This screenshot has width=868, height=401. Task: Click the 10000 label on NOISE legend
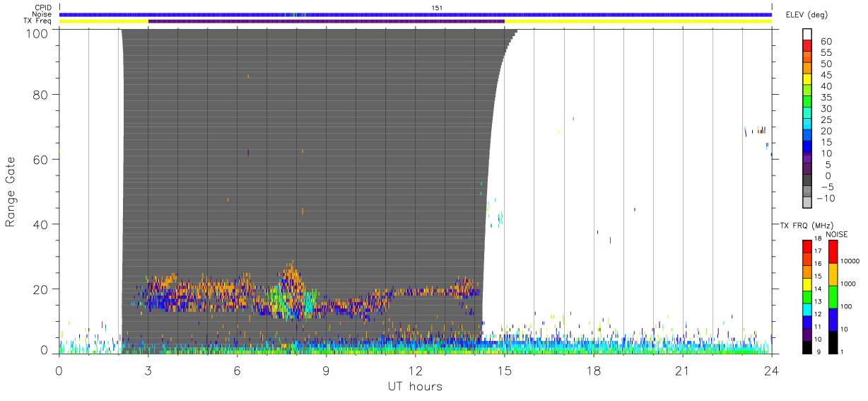tap(850, 261)
